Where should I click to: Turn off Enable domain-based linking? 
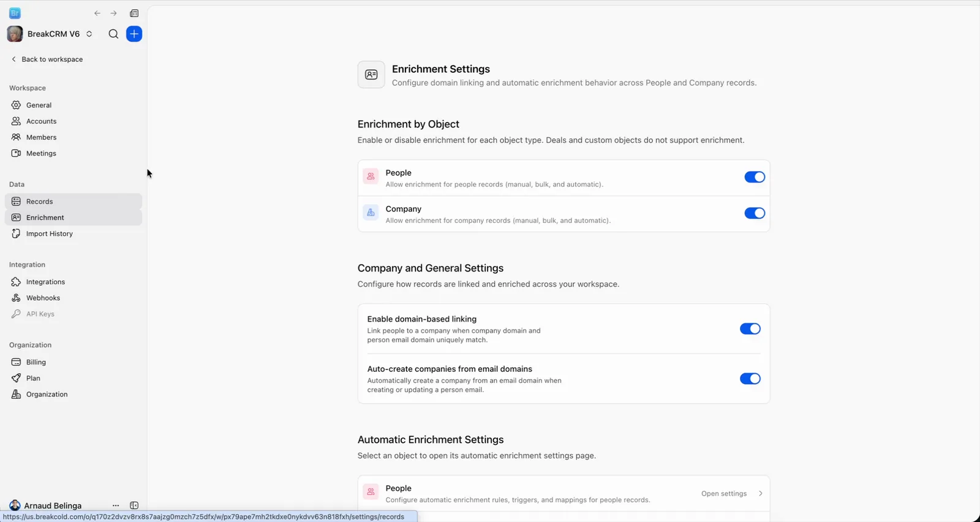(750, 329)
